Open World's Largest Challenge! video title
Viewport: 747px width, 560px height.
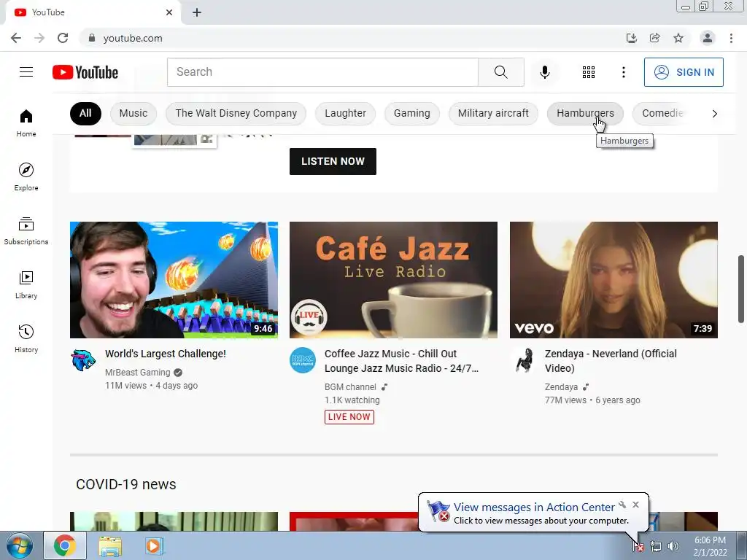coord(166,354)
